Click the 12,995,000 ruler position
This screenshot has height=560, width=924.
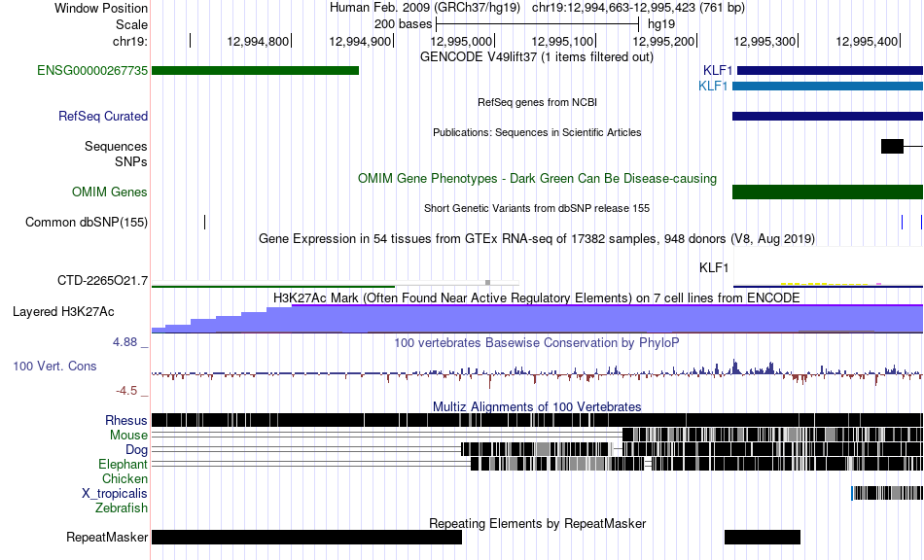461,41
